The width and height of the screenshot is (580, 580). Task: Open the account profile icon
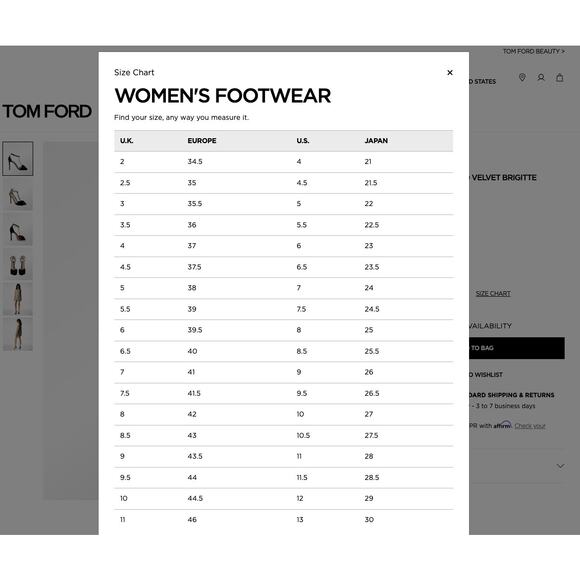[541, 78]
